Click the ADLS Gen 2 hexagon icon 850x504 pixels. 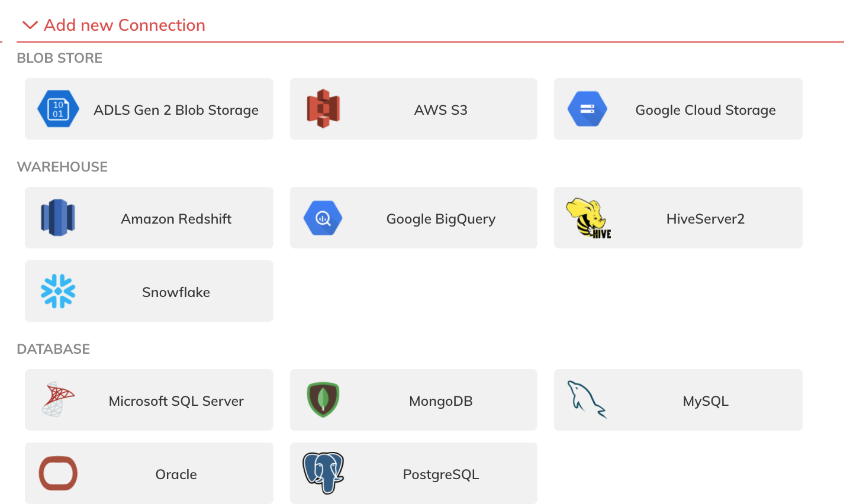58,109
